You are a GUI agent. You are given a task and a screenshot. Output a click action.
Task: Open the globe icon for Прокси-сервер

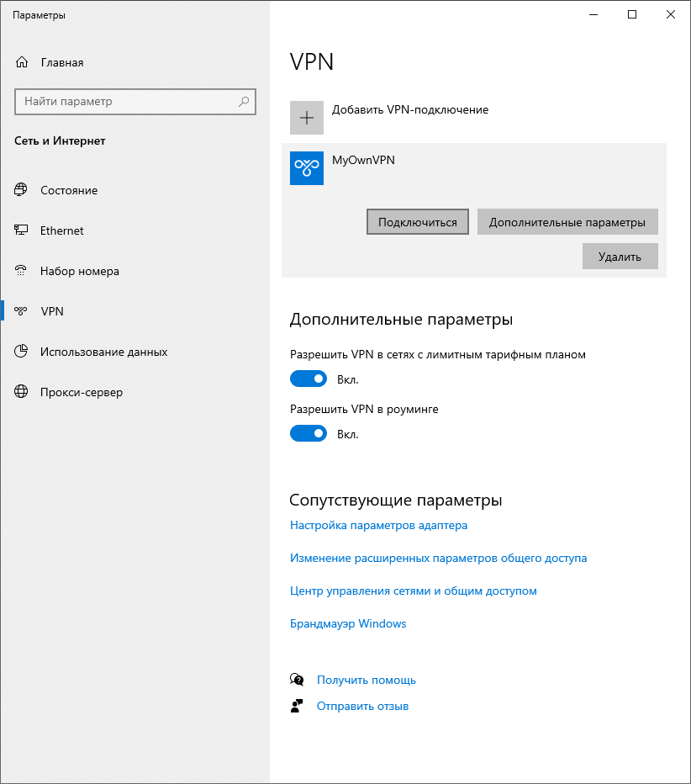click(20, 391)
